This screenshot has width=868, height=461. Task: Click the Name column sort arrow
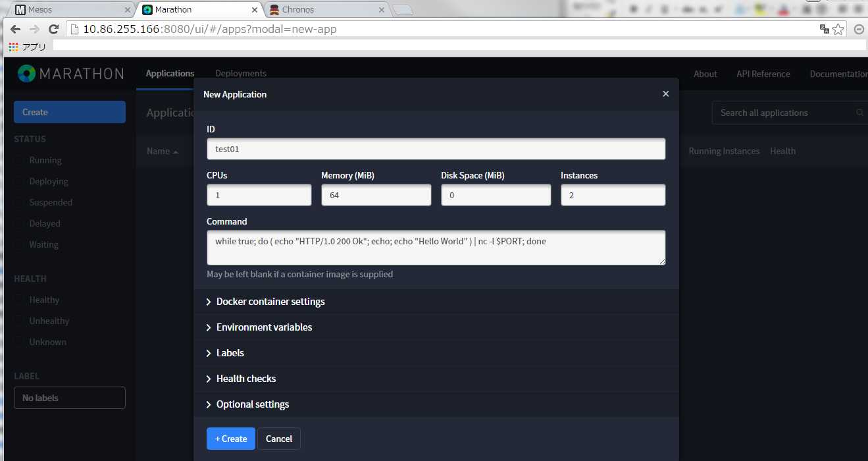pyautogui.click(x=176, y=151)
